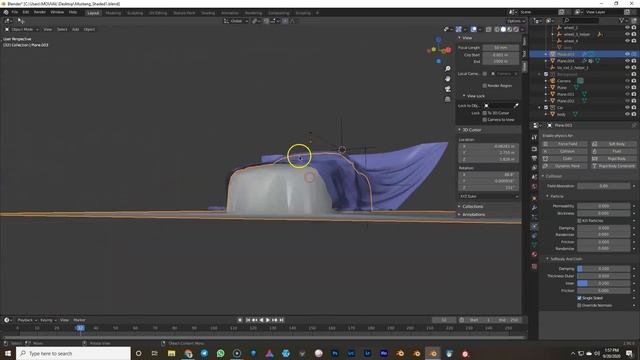The width and height of the screenshot is (640, 360).
Task: Select rendered viewport shading mode
Action: point(516,29)
